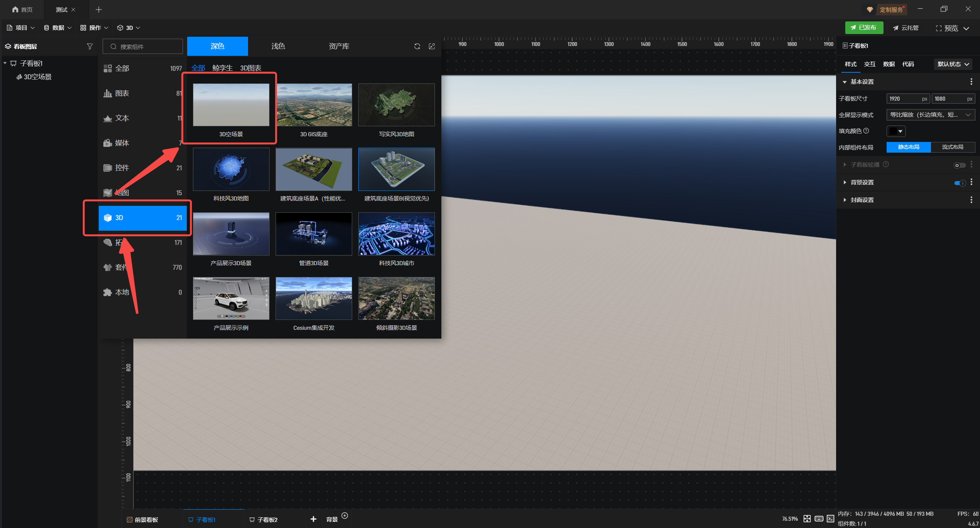The height and width of the screenshot is (528, 980).
Task: Select the 图表 chart category icon
Action: (x=108, y=93)
